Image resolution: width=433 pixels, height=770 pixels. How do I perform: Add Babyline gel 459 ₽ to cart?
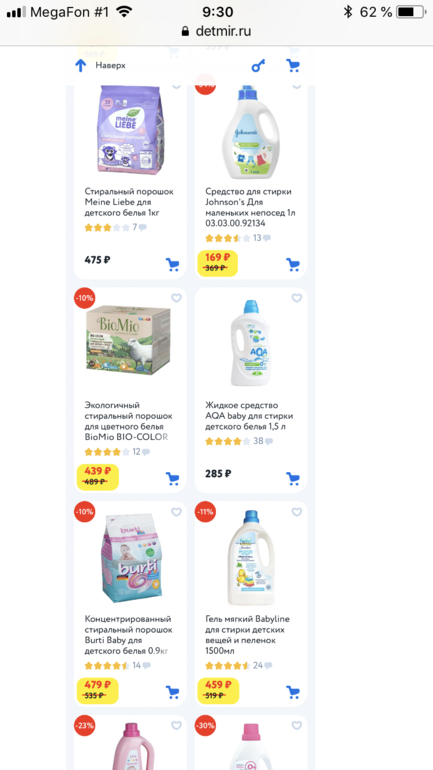click(x=293, y=692)
